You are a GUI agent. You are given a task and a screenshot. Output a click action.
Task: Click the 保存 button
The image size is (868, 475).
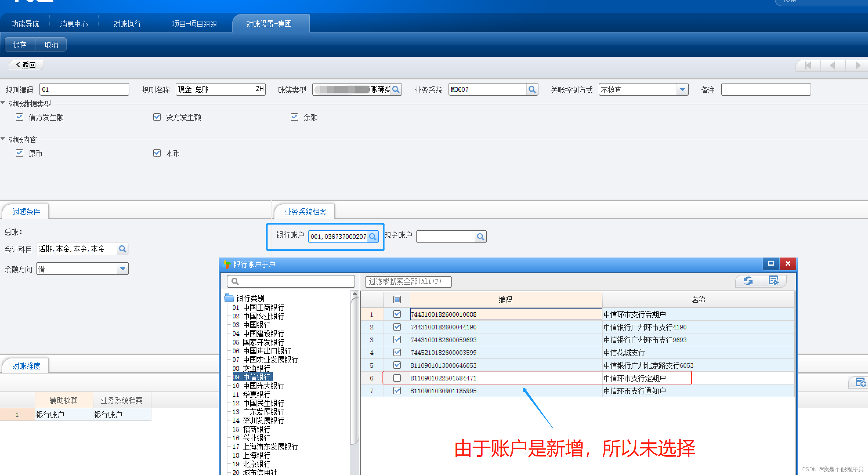click(19, 45)
